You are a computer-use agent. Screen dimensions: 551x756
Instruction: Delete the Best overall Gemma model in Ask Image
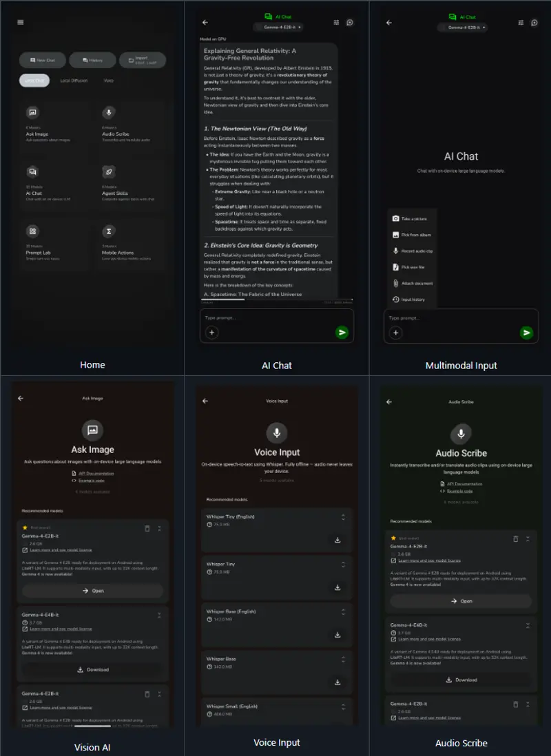click(x=147, y=528)
